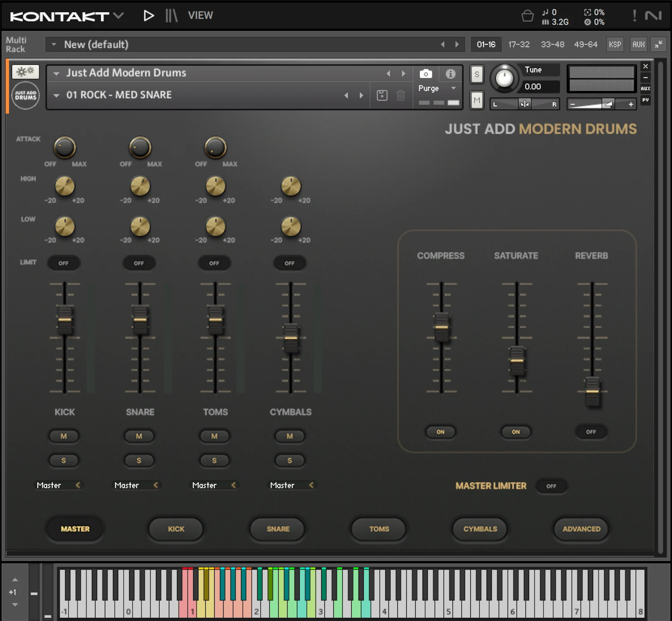Take a snapshot with the camera icon
Image resolution: width=672 pixels, height=621 pixels.
[x=425, y=73]
